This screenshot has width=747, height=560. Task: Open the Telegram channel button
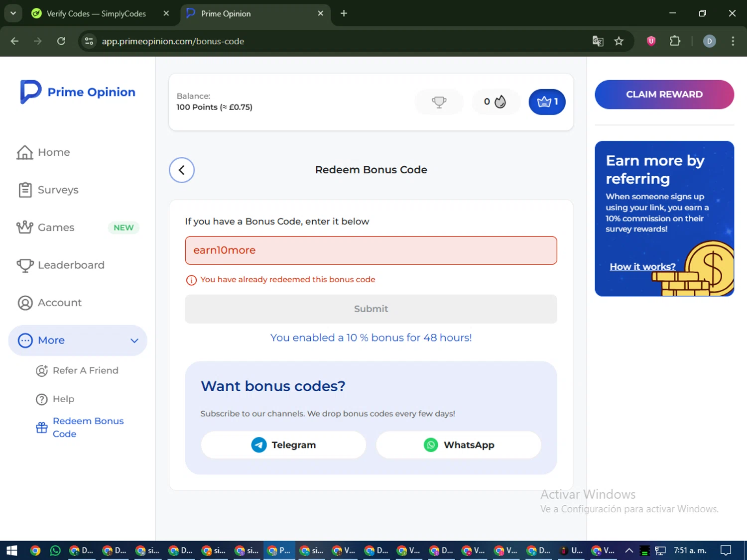(283, 445)
